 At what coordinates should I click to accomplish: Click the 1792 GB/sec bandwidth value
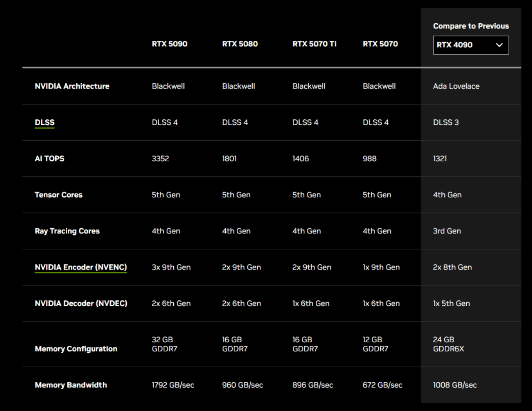tap(172, 385)
